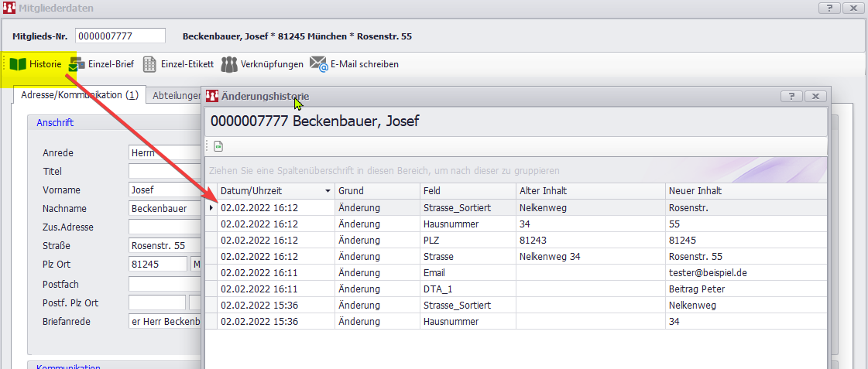This screenshot has width=868, height=369.
Task: Select the Strasse_Sortiert row indicator arrow
Action: [211, 208]
